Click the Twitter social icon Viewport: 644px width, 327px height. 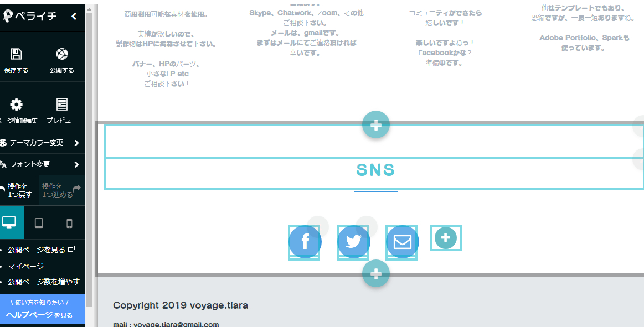pyautogui.click(x=353, y=242)
